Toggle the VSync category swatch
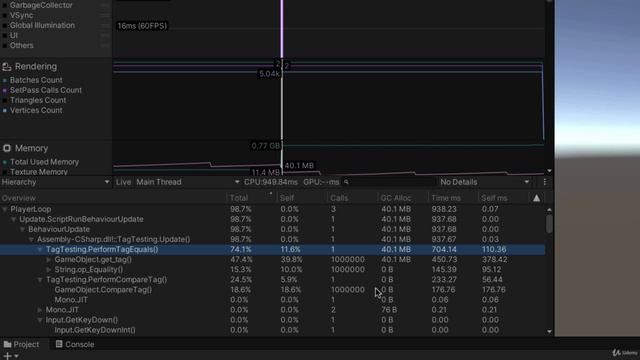 pos(4,16)
